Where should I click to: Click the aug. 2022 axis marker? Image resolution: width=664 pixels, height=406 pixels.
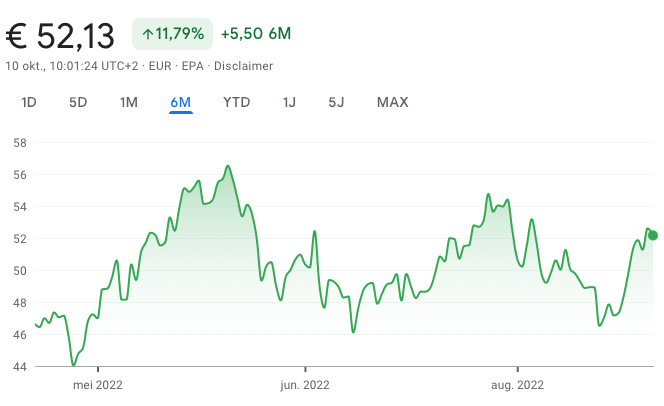click(x=517, y=385)
